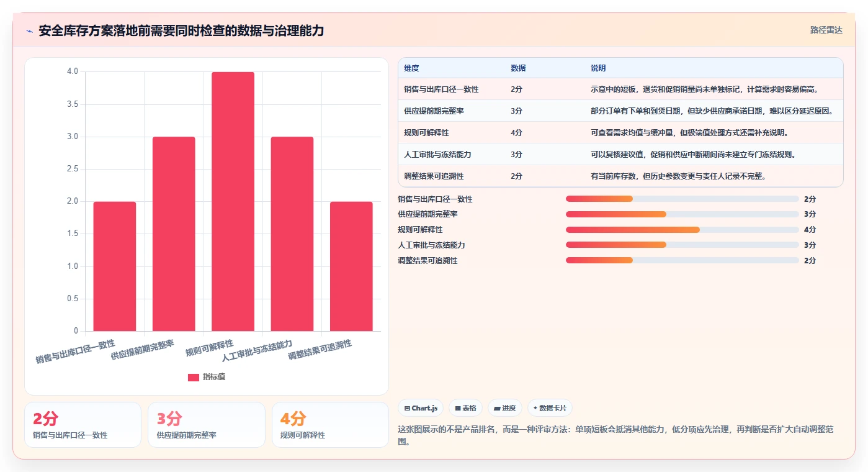Click the 销售与出库口径一致性 progress bar
Viewport: 868px width, 472px height.
(682, 199)
